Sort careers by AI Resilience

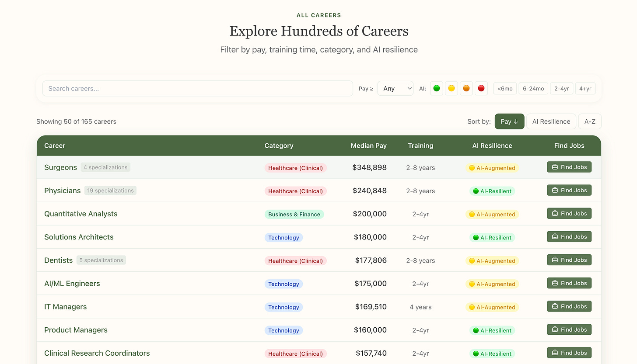551,121
